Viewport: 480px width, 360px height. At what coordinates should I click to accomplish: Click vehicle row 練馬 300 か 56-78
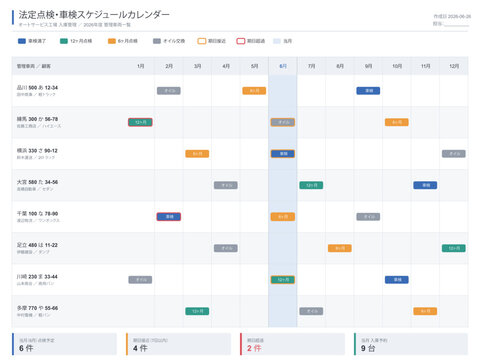(240, 122)
